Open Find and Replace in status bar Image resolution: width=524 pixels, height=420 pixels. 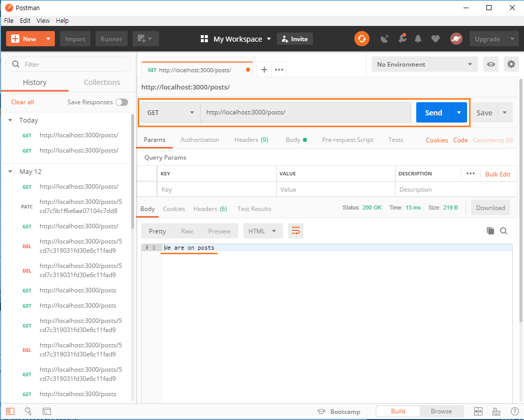pos(28,411)
